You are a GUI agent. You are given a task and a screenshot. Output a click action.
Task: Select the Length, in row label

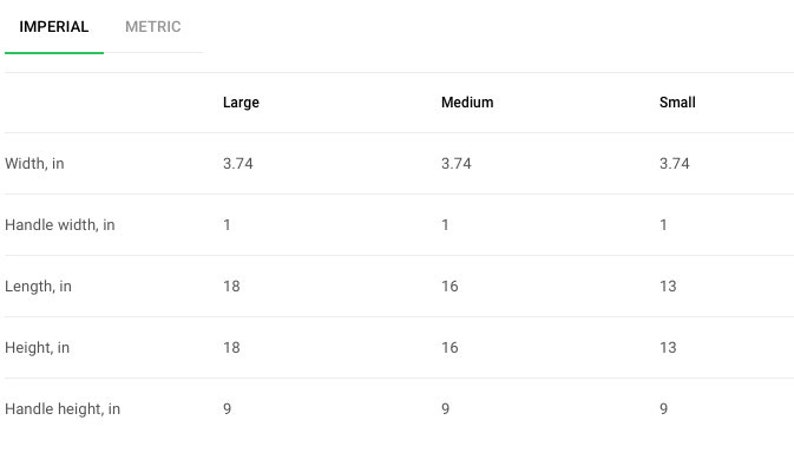(38, 286)
